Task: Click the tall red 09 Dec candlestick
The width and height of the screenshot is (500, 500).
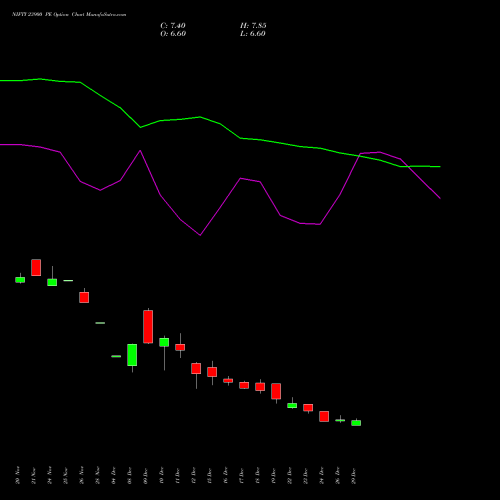Action: (x=148, y=326)
